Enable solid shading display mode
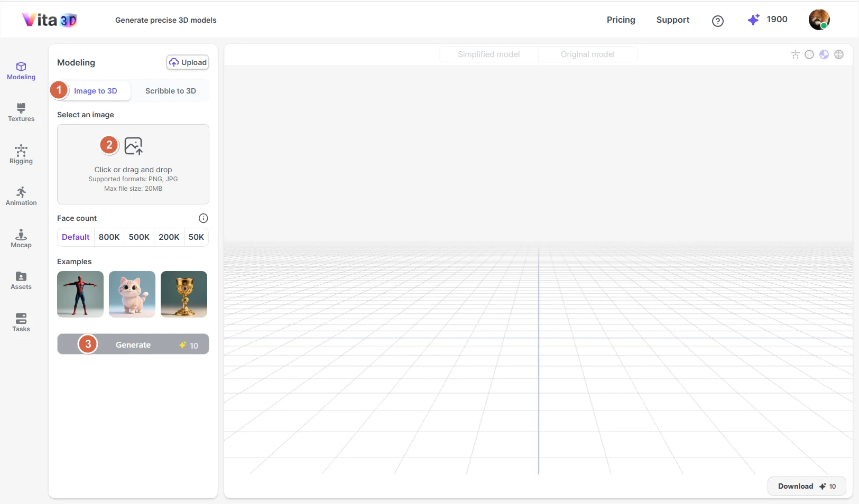Viewport: 859px width, 504px height. click(809, 54)
